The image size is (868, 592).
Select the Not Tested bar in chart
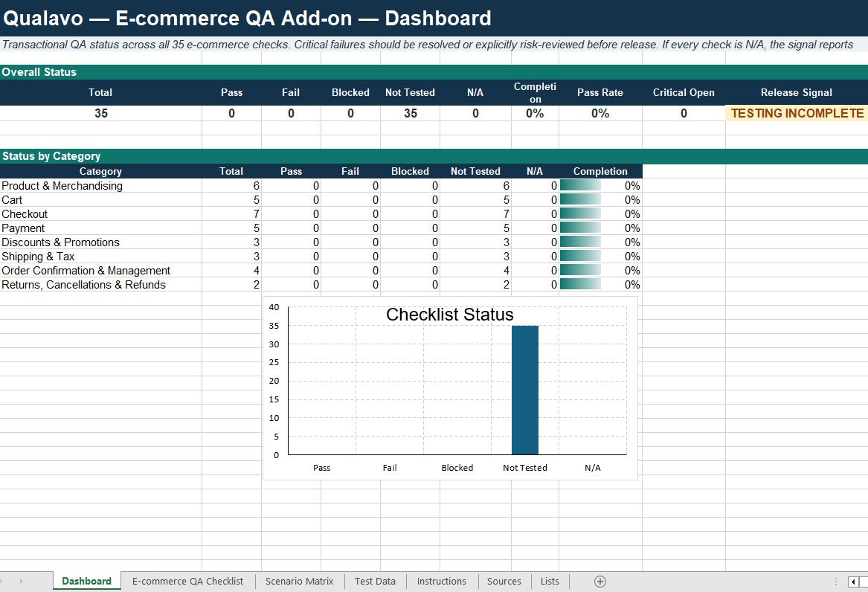click(525, 390)
